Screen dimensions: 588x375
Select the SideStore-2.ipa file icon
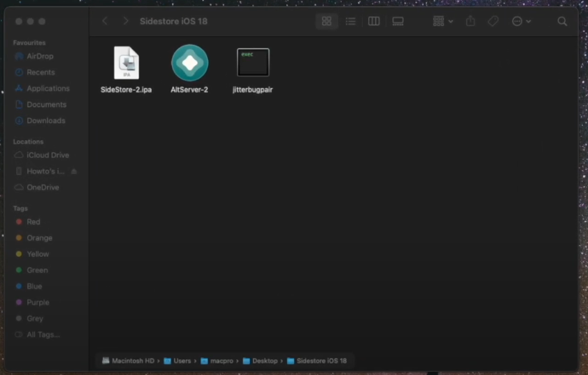click(127, 63)
